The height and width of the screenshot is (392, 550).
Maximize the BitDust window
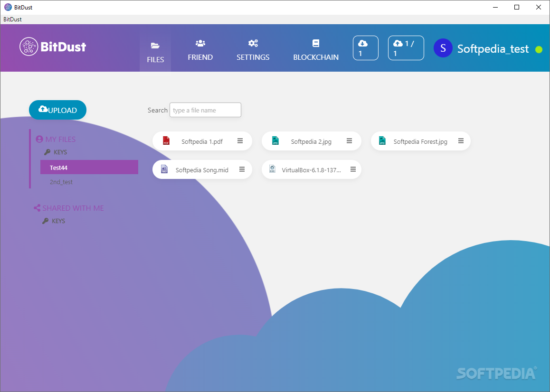click(517, 7)
